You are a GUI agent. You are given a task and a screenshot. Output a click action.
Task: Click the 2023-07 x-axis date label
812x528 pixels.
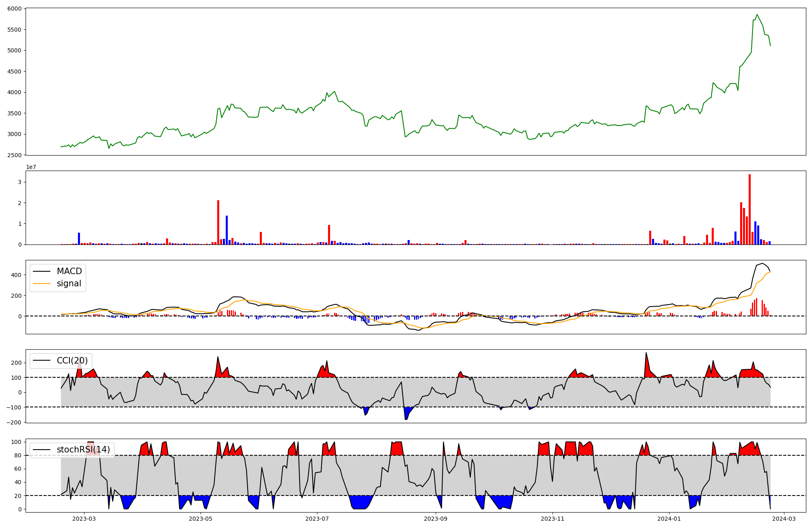[x=317, y=519]
